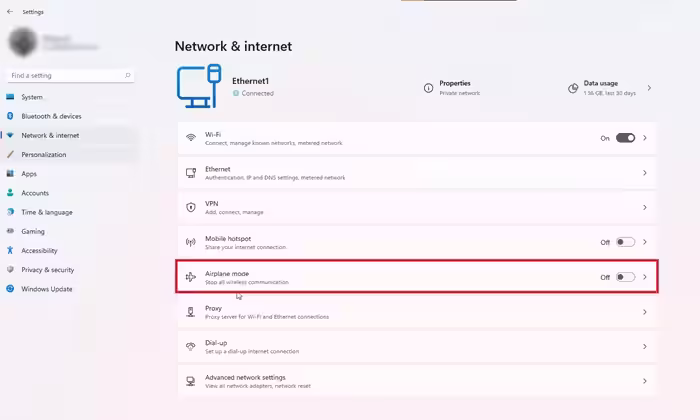Click the Wi-Fi icon in the network list
This screenshot has height=420, width=700.
tap(191, 138)
